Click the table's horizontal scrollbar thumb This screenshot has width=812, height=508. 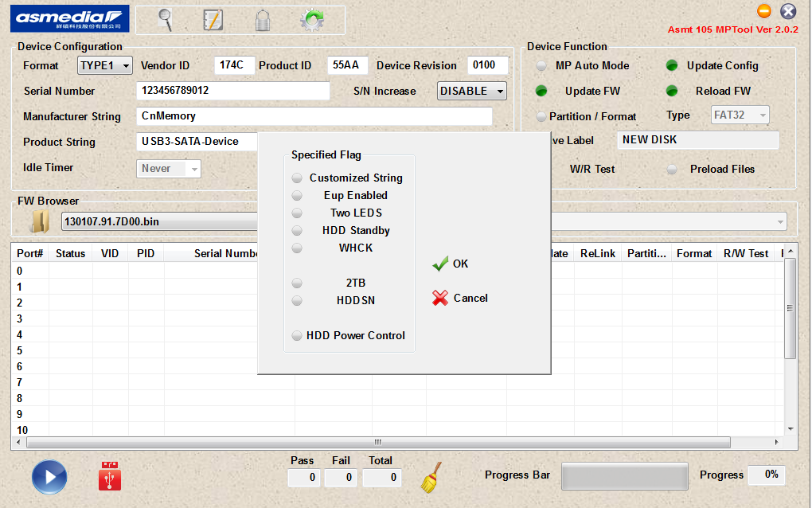click(x=379, y=442)
